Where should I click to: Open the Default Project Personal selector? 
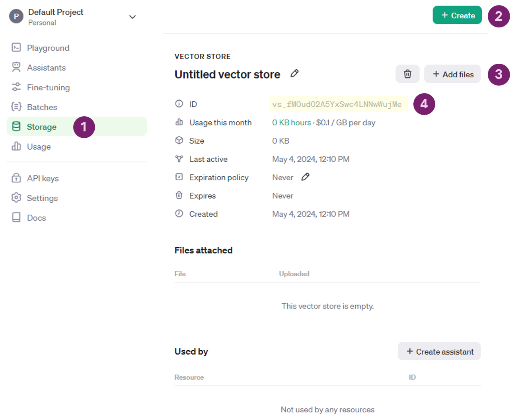coord(56,17)
